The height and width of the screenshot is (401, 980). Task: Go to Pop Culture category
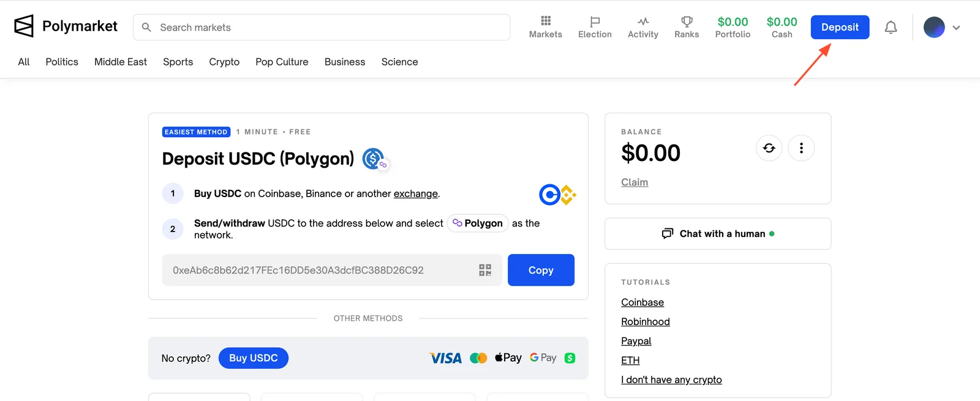[x=282, y=62]
